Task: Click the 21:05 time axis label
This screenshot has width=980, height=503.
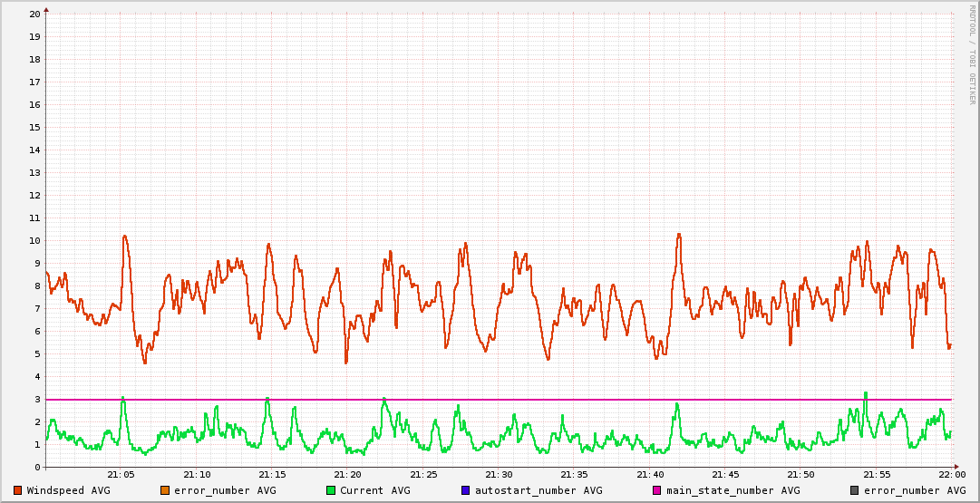Action: (x=121, y=475)
